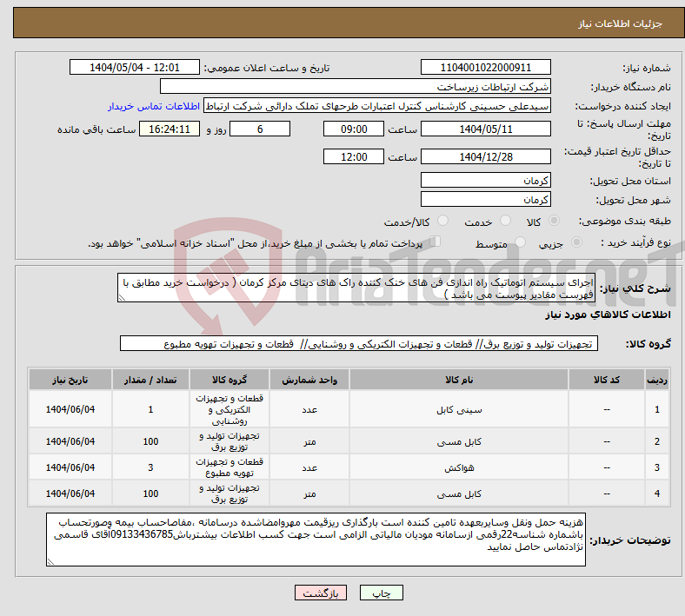This screenshot has width=685, height=616.
Task: Toggle the اسناد خزانه اسلامی payment checkbox
Action: pos(436,242)
